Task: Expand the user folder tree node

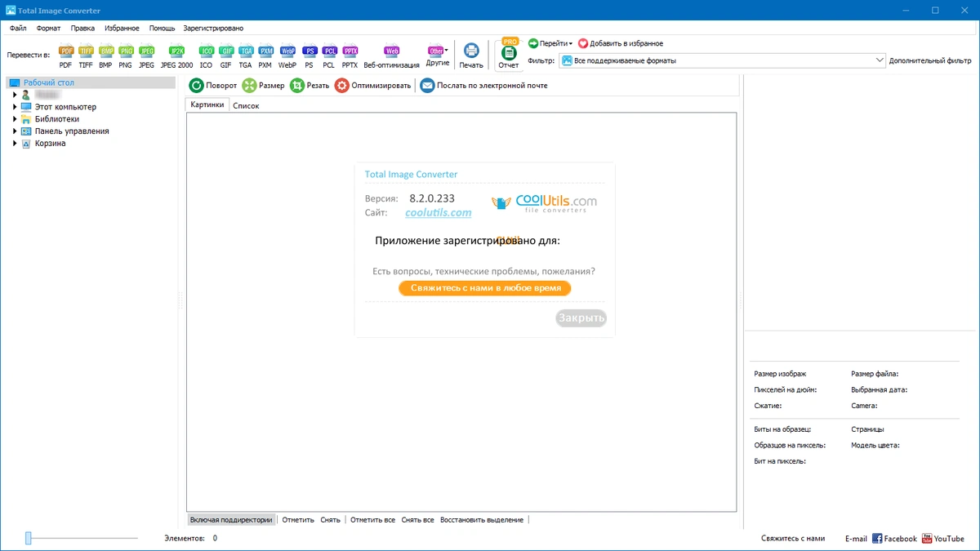Action: (15, 95)
